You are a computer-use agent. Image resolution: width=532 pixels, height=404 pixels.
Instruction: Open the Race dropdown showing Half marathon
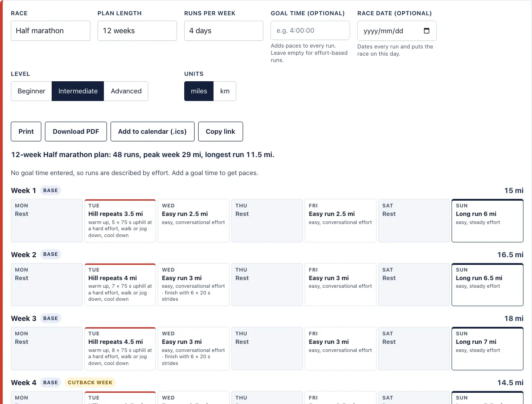click(x=51, y=31)
